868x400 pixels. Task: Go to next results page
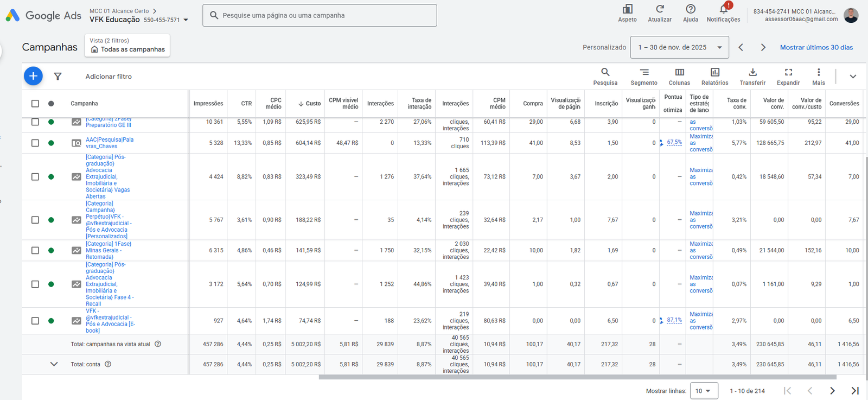[x=832, y=391]
